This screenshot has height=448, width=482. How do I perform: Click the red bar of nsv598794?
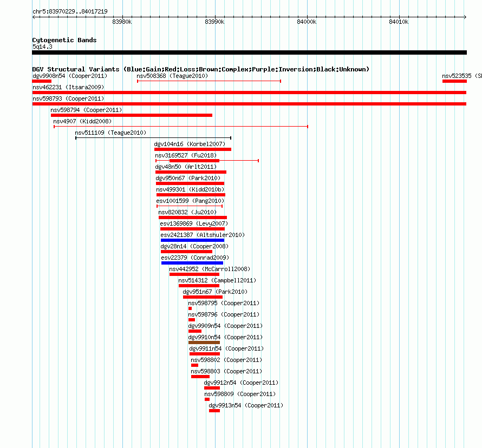click(x=132, y=115)
